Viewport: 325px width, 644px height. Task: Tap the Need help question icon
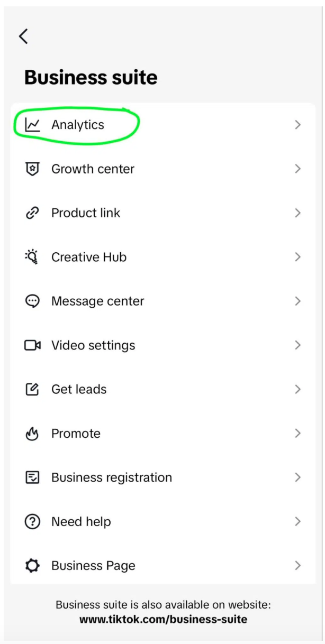click(33, 522)
